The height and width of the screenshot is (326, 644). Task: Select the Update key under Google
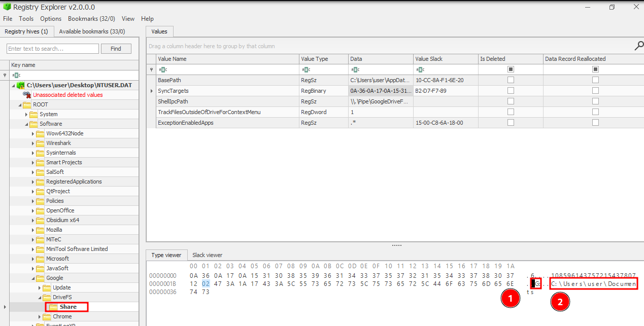click(62, 287)
